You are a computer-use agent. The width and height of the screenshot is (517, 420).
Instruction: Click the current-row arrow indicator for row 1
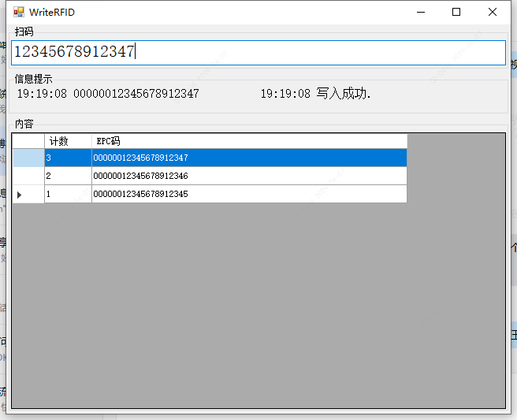[x=28, y=194]
